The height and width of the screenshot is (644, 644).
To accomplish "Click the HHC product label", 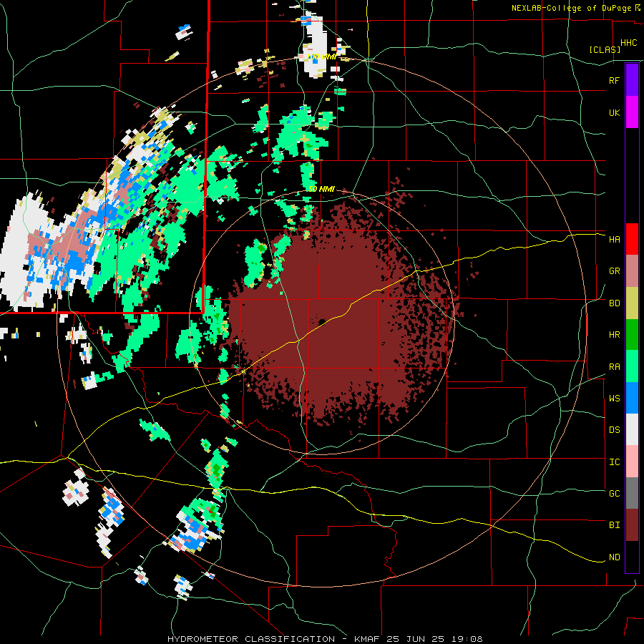I will 629,43.
